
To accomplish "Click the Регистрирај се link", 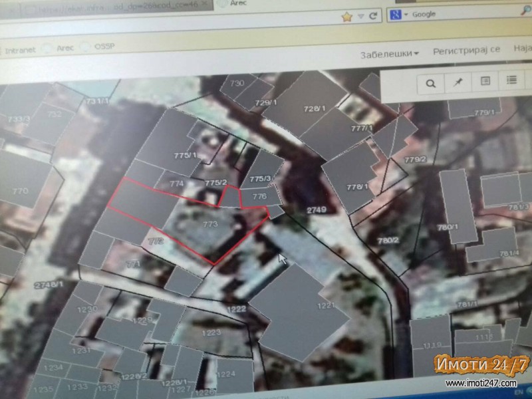I will click(465, 51).
